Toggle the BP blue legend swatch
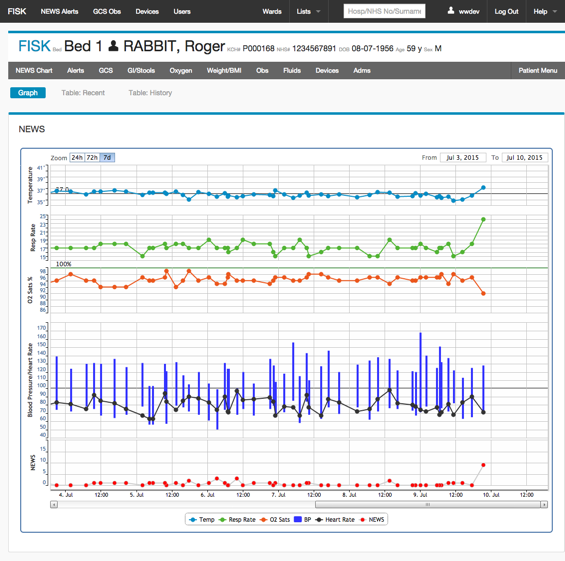 298,520
